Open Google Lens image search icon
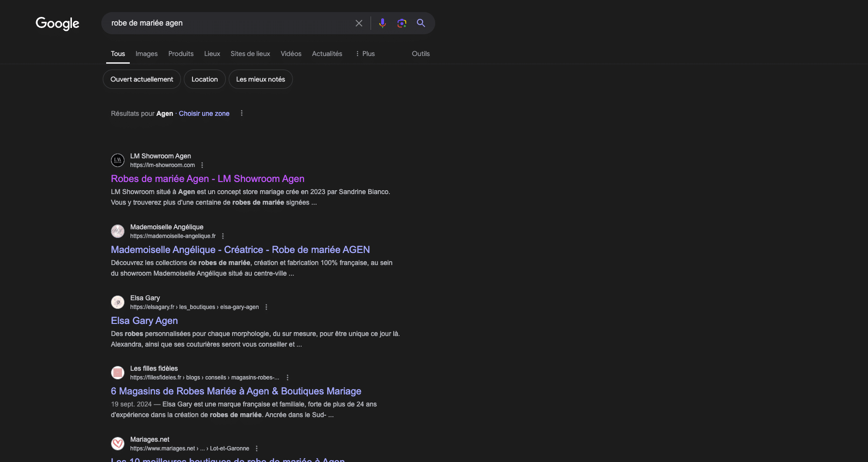This screenshot has height=462, width=868. pos(401,23)
